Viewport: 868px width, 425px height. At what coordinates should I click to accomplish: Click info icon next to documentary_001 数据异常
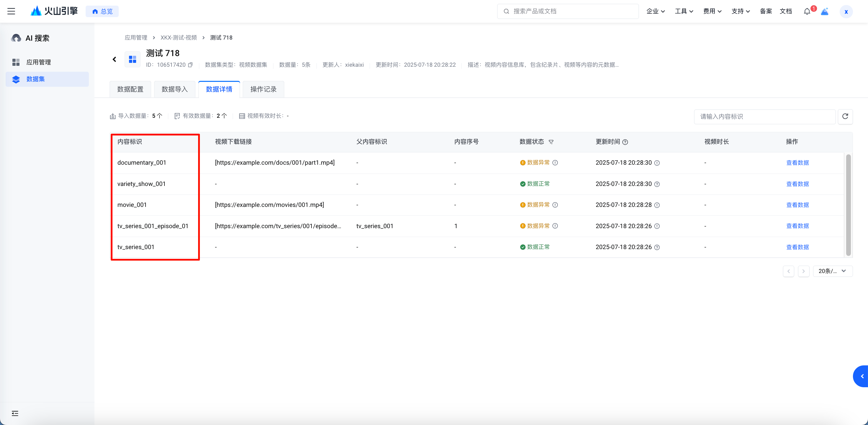(x=555, y=163)
